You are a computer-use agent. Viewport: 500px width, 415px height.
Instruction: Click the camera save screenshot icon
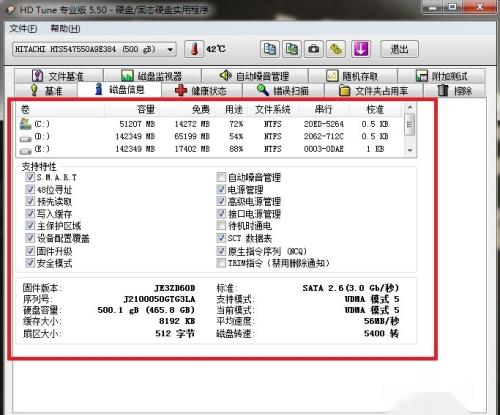[x=314, y=49]
